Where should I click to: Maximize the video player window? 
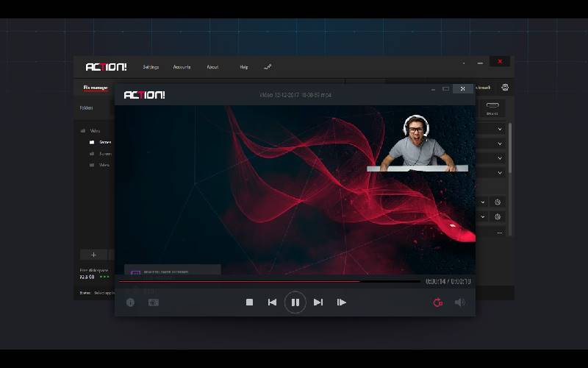tap(445, 89)
